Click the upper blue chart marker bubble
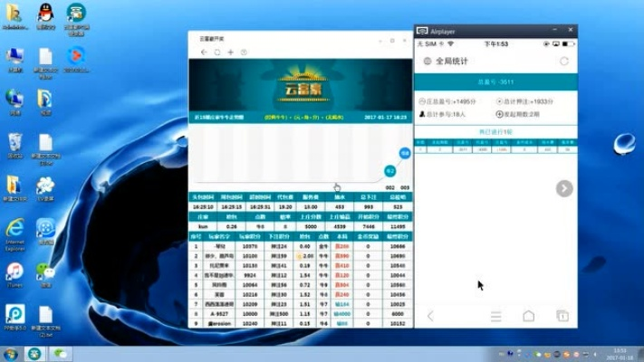This screenshot has width=644, height=362. click(x=405, y=153)
